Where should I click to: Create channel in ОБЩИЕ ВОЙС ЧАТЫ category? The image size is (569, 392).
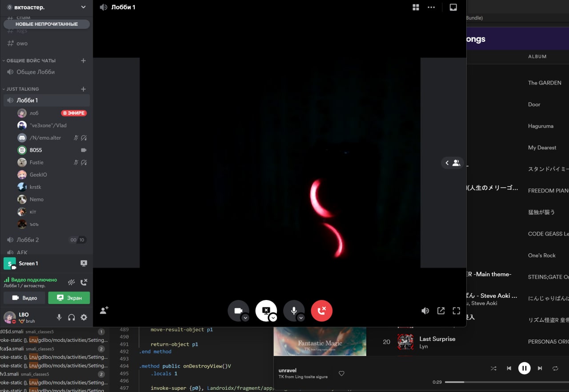point(83,60)
